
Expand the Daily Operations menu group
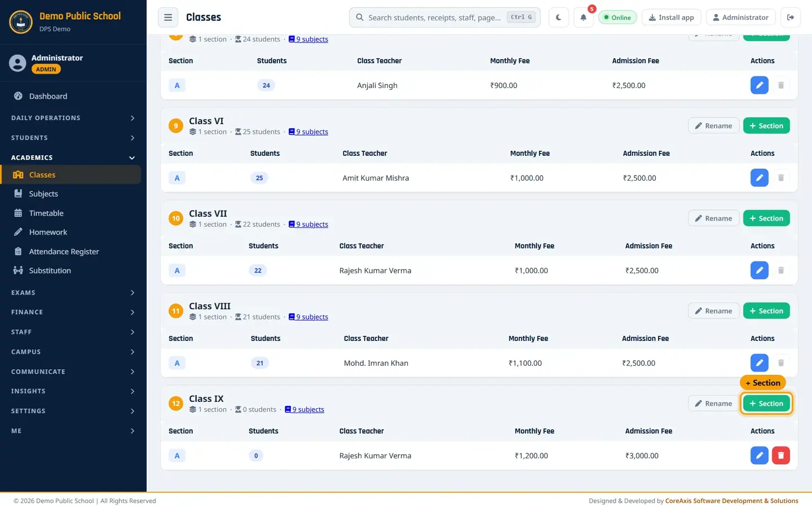tap(73, 118)
